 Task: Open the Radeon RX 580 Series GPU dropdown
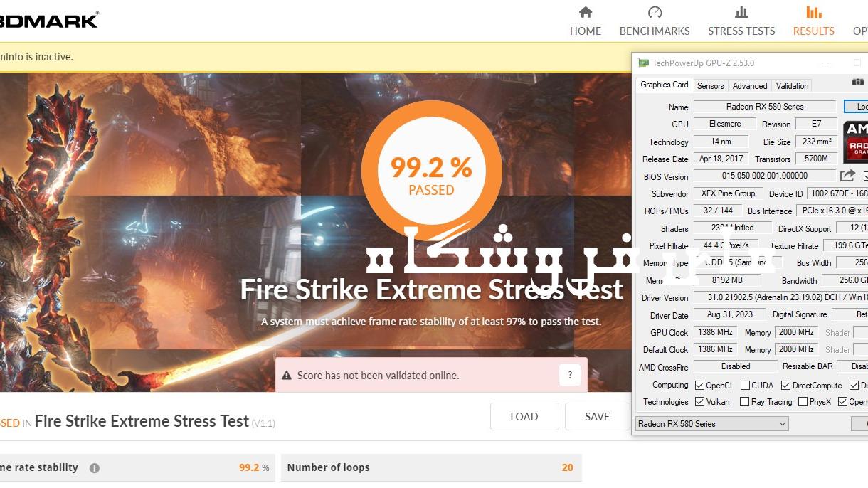(711, 424)
